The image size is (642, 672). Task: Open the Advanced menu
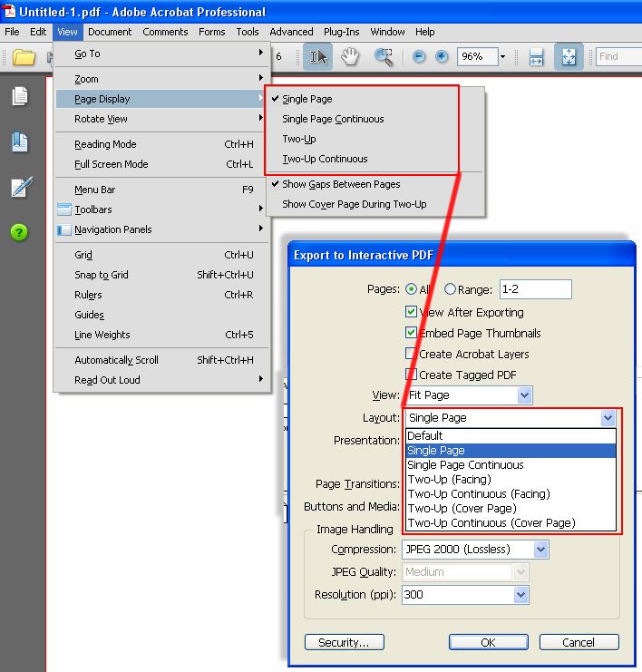291,32
